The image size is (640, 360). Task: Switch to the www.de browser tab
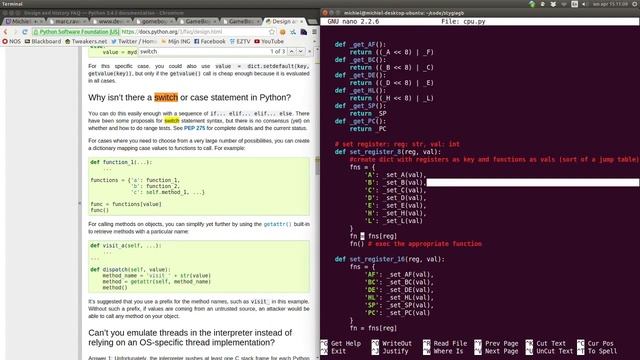(111, 21)
